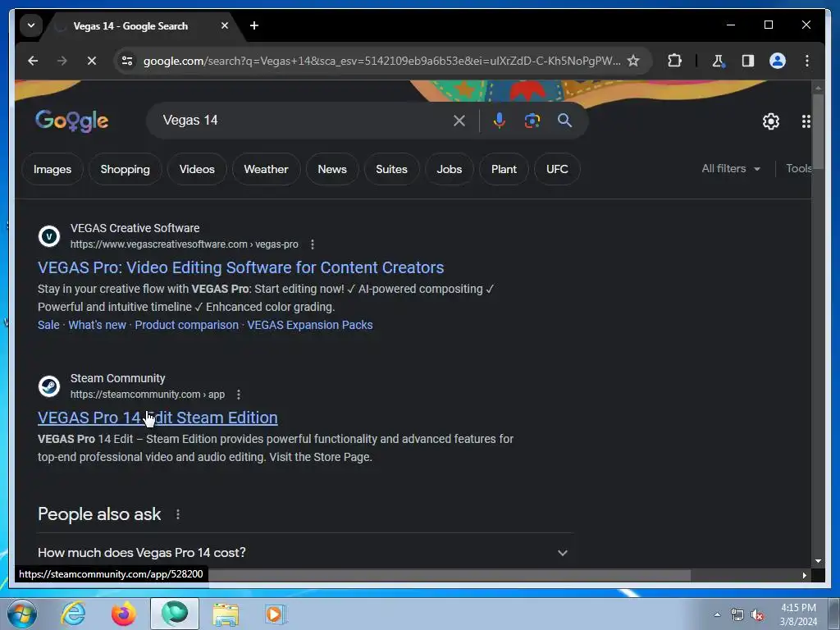The image size is (840, 630).
Task: Expand the All filters dropdown
Action: pyautogui.click(x=731, y=169)
